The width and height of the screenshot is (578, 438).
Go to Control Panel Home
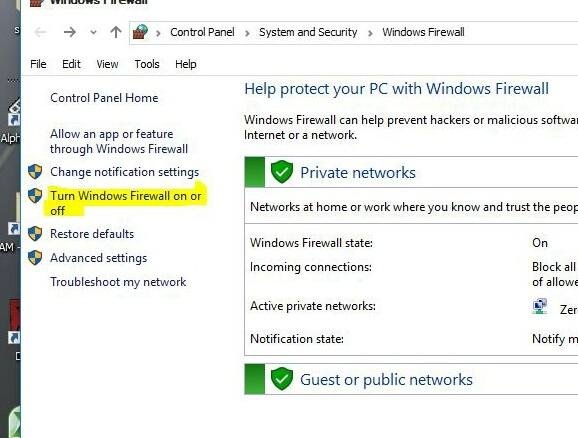click(x=104, y=98)
